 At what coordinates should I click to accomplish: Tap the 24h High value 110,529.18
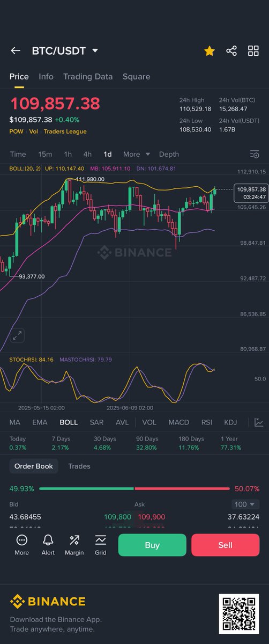click(x=195, y=109)
